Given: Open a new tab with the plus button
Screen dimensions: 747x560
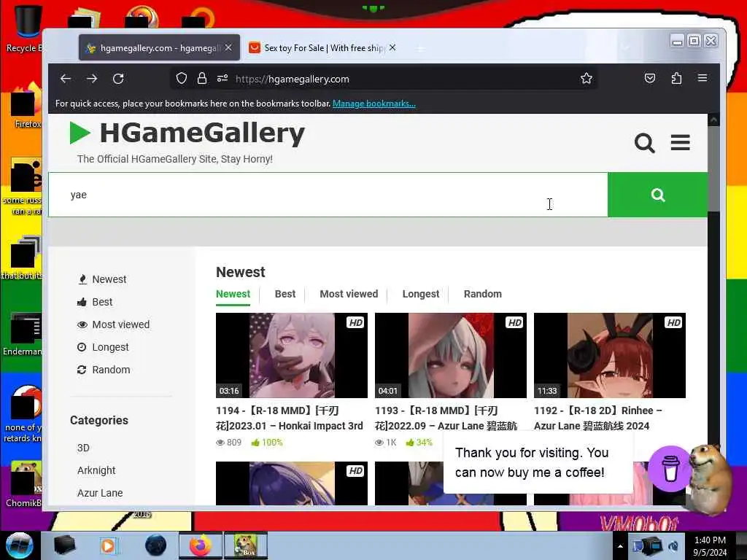Looking at the screenshot, I should tap(419, 49).
